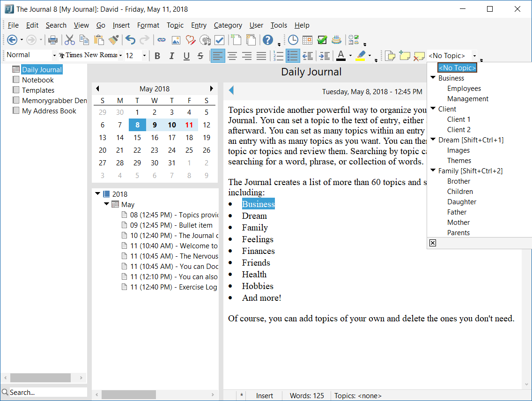The width and height of the screenshot is (532, 401).
Task: Click the format painter brush icon
Action: click(114, 40)
